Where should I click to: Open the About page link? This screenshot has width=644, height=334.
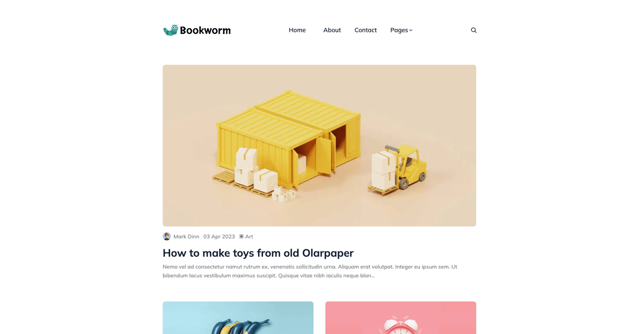(x=332, y=30)
